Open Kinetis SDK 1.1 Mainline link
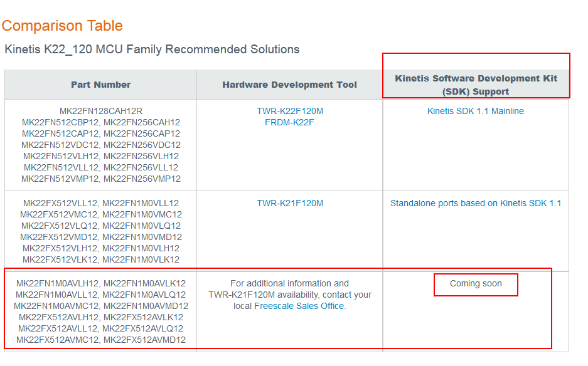 tap(475, 111)
